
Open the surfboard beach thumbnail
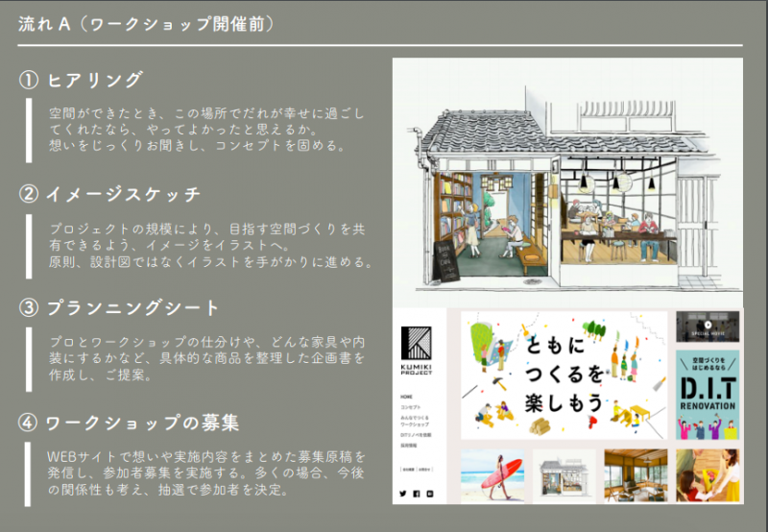click(x=492, y=475)
